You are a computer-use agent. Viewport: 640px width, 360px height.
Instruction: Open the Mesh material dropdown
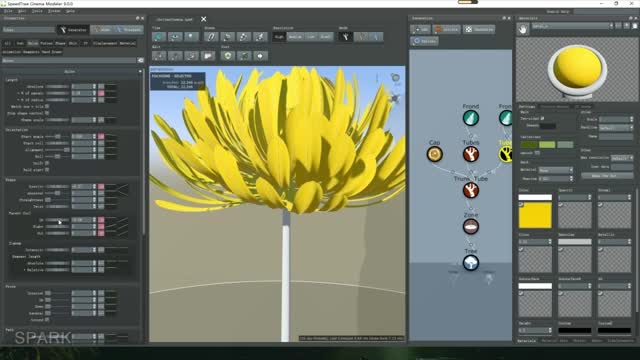556,170
